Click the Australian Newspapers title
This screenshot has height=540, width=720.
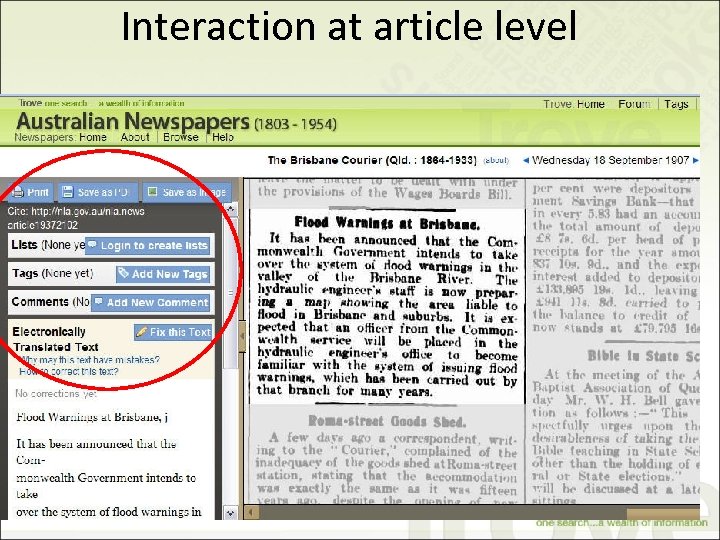coord(133,121)
